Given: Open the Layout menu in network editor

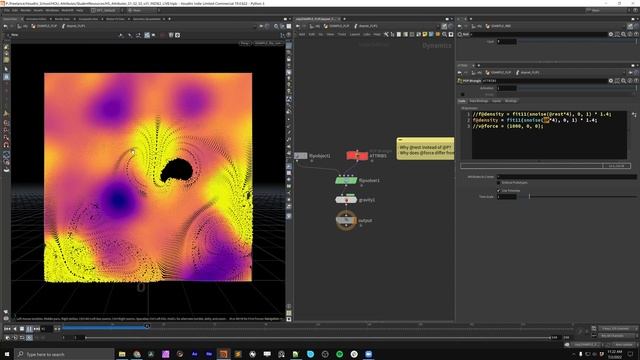Looking at the screenshot, I should [x=355, y=35].
